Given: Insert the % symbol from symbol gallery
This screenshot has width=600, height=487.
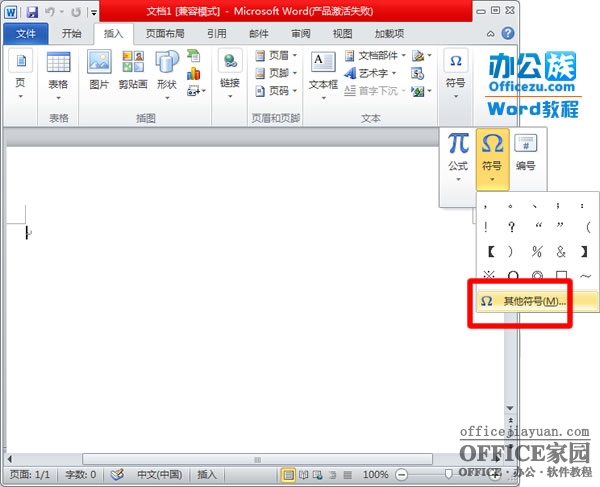Looking at the screenshot, I should pyautogui.click(x=537, y=251).
